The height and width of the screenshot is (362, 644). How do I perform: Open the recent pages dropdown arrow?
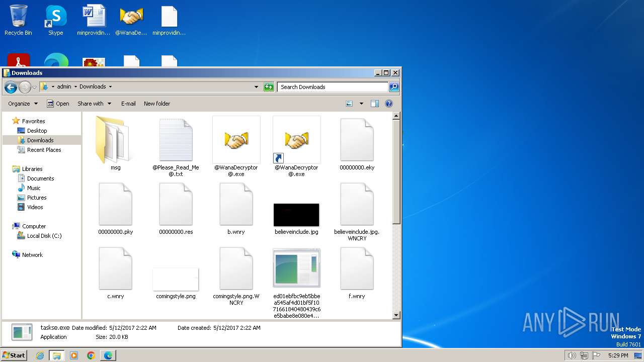click(x=34, y=87)
